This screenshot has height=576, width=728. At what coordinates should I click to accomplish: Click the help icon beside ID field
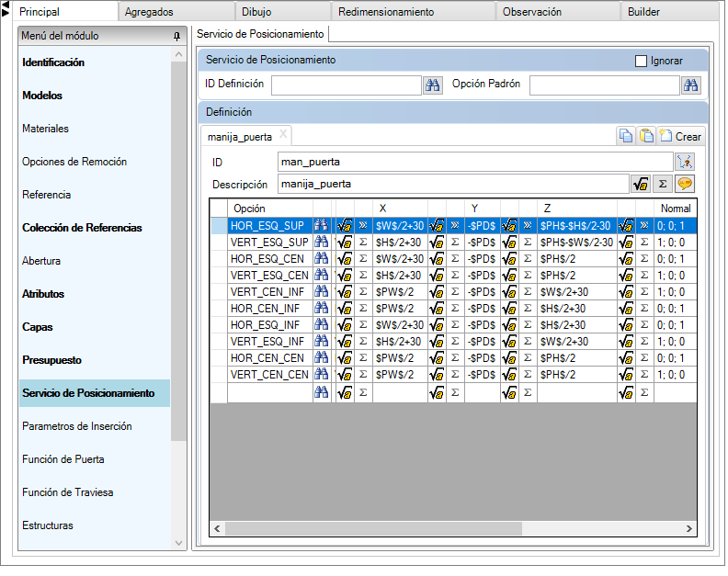(x=685, y=162)
